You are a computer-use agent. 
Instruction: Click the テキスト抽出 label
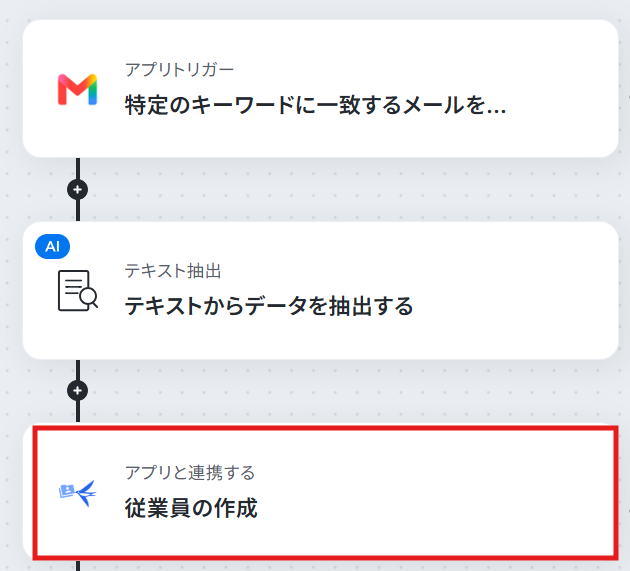pyautogui.click(x=173, y=271)
